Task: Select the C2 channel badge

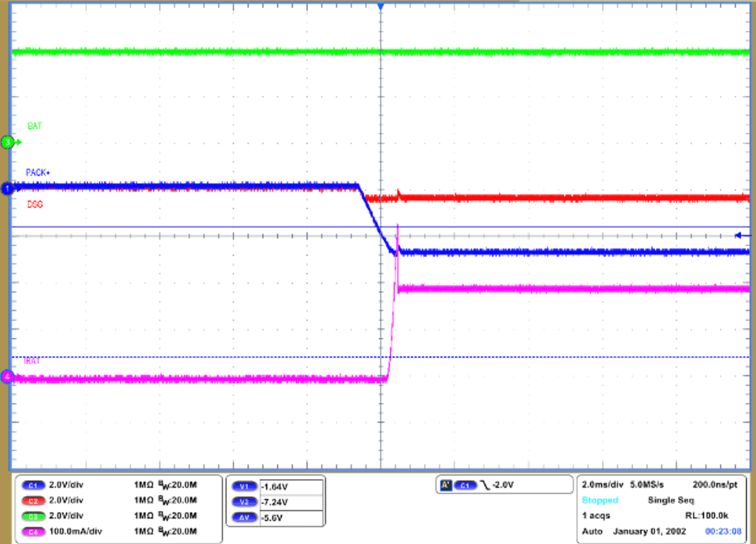Action: [x=33, y=500]
